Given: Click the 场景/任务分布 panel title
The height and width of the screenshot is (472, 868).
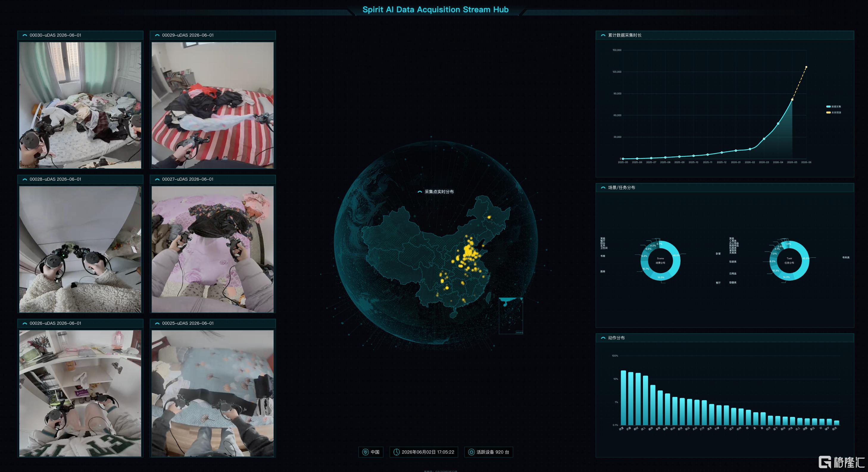Looking at the screenshot, I should (x=622, y=187).
